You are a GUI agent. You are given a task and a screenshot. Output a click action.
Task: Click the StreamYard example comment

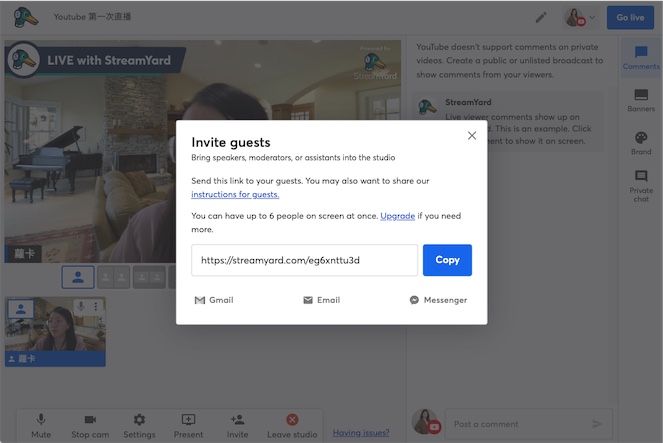click(507, 121)
